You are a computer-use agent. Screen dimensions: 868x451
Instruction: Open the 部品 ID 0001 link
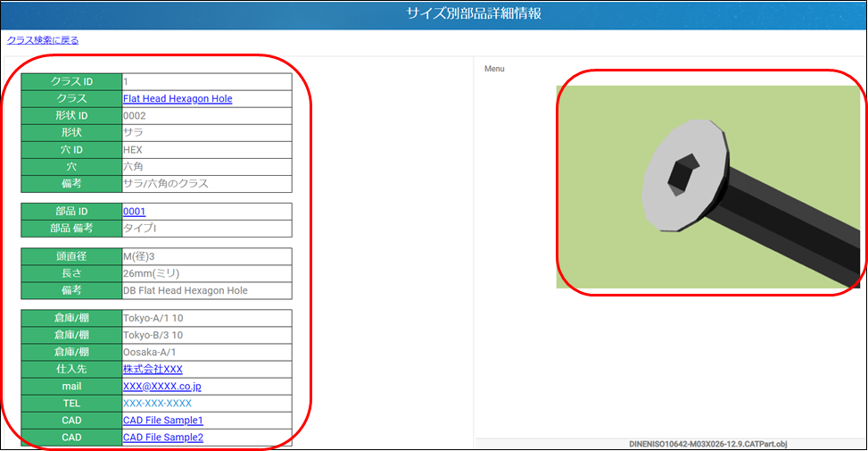coord(134,212)
